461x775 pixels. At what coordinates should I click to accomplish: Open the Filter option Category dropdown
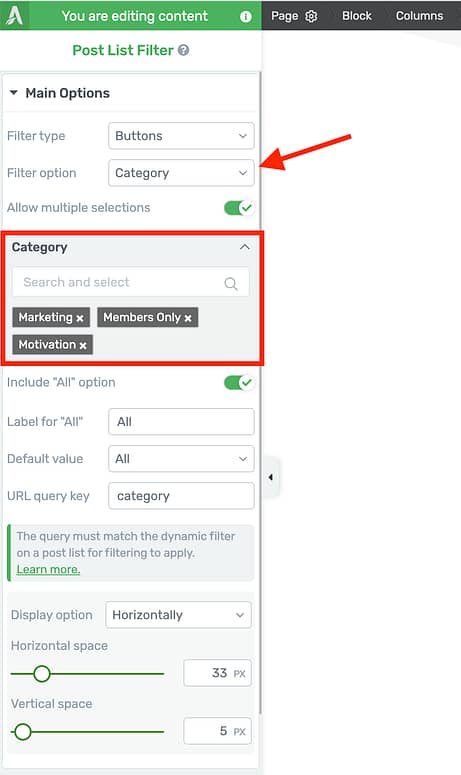(x=181, y=173)
